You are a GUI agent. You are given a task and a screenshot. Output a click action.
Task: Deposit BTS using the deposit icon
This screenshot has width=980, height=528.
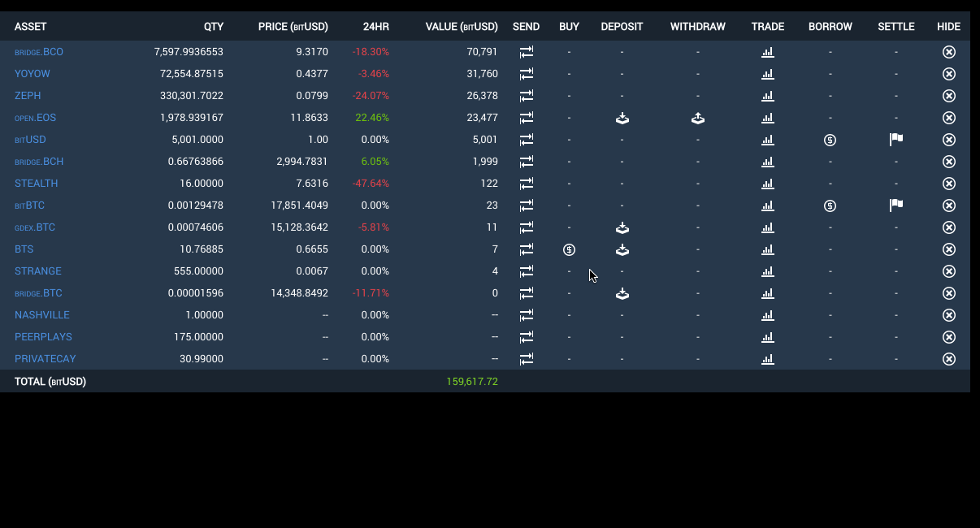(622, 249)
